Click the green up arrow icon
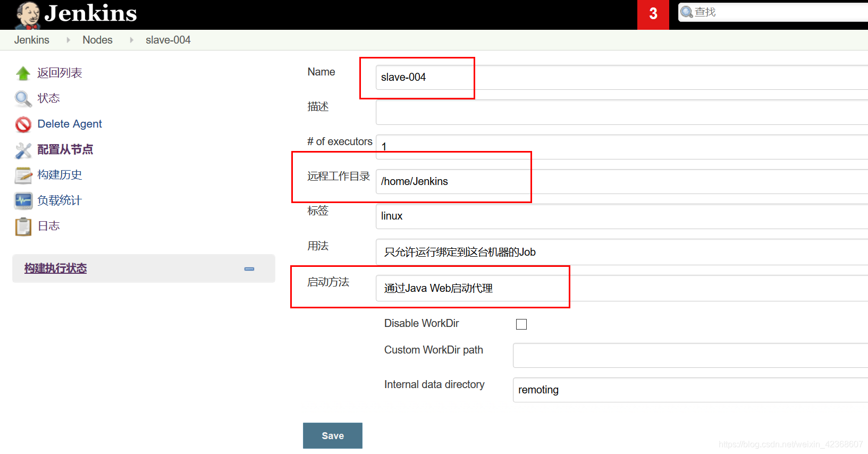The height and width of the screenshot is (454, 868). click(23, 73)
